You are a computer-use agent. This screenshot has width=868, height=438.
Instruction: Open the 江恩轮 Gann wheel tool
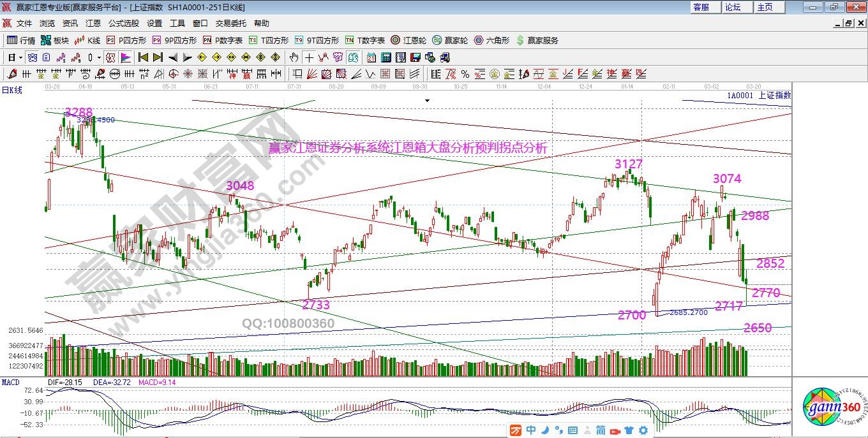408,40
